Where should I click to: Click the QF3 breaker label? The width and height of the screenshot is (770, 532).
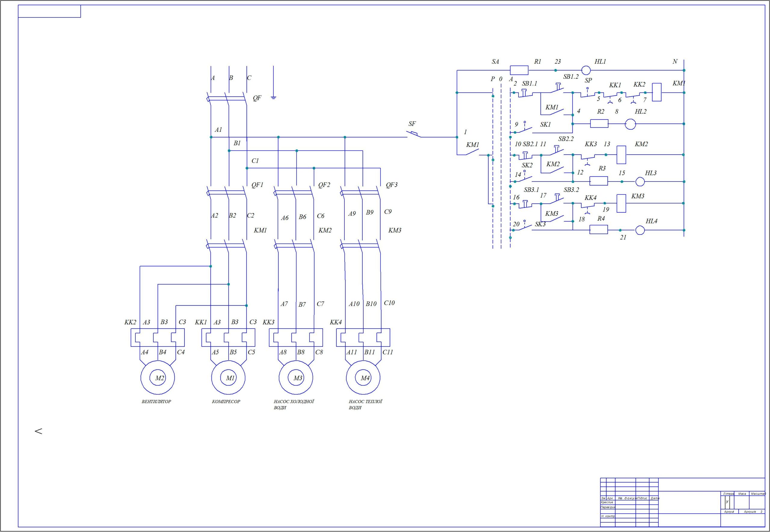(392, 185)
